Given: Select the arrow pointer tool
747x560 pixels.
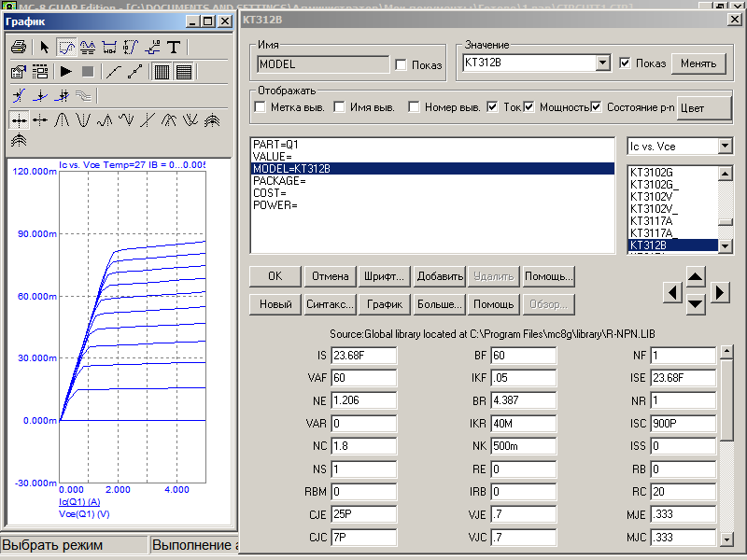Looking at the screenshot, I should (44, 47).
